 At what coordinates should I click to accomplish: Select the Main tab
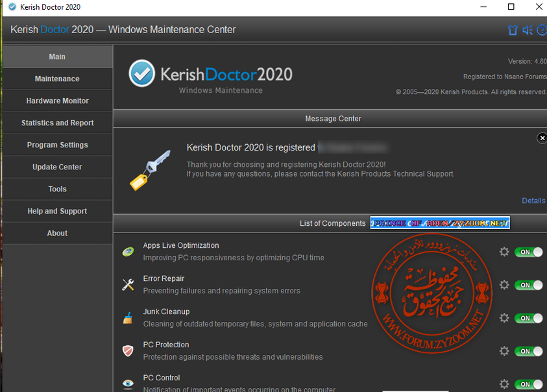57,56
